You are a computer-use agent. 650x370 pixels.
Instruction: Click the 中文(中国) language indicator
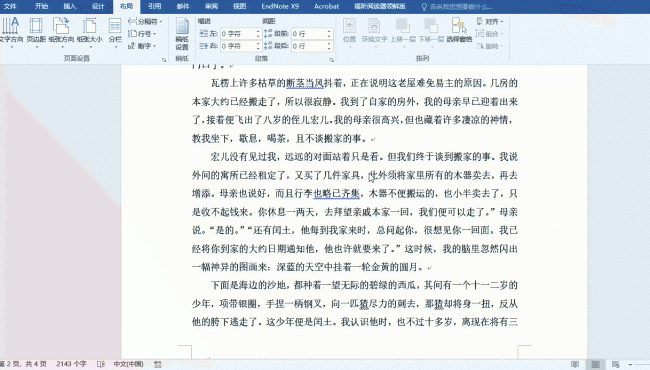[129, 364]
